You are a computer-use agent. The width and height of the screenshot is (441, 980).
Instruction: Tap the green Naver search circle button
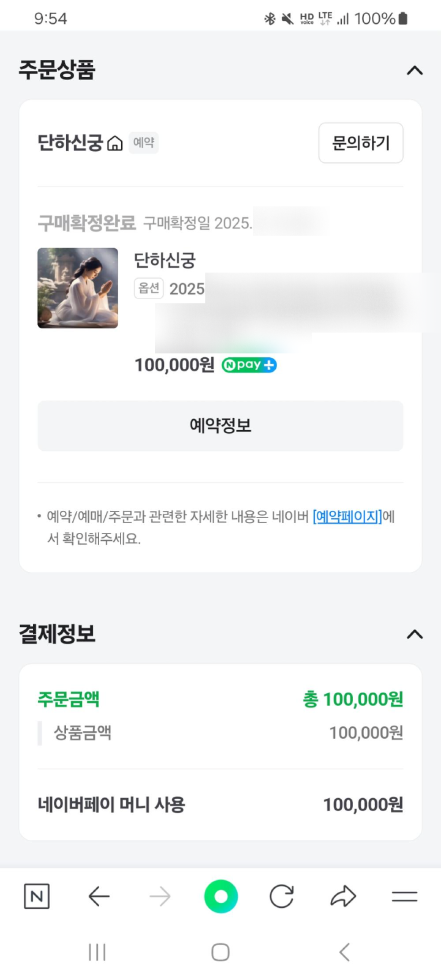pyautogui.click(x=221, y=896)
